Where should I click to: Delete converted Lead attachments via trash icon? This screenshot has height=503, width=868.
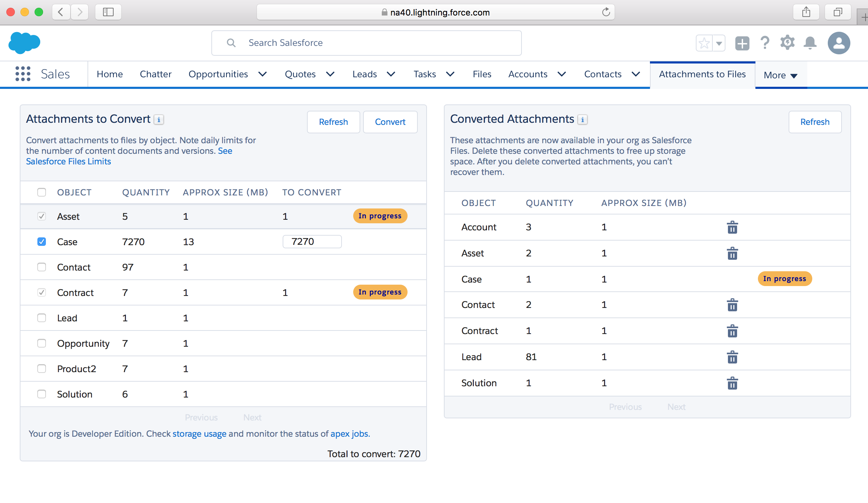click(x=733, y=357)
